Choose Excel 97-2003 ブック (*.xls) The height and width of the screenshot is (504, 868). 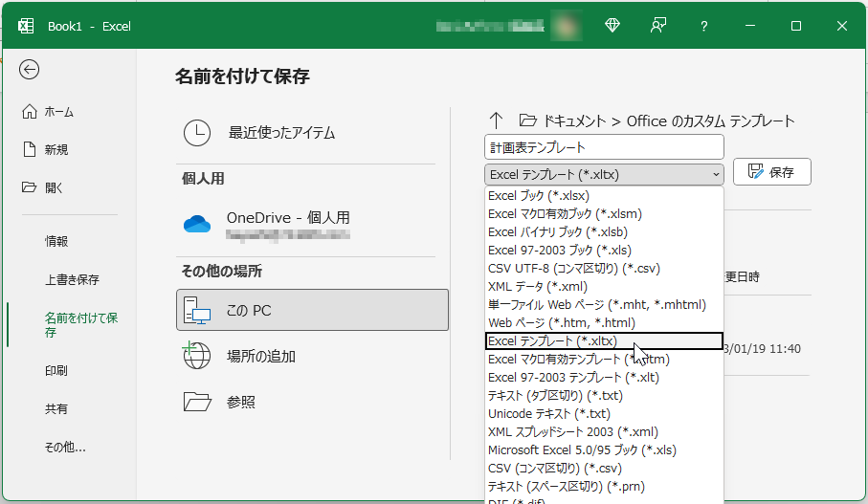pos(604,250)
